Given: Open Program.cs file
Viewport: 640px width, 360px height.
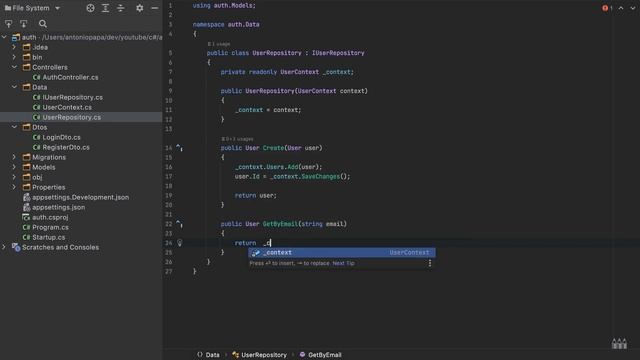Looking at the screenshot, I should (x=50, y=227).
